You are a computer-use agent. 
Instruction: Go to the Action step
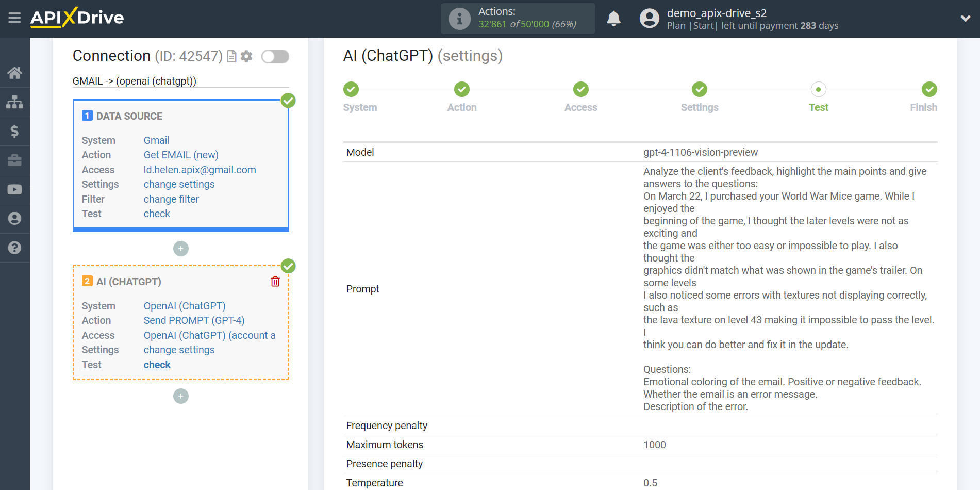[462, 107]
